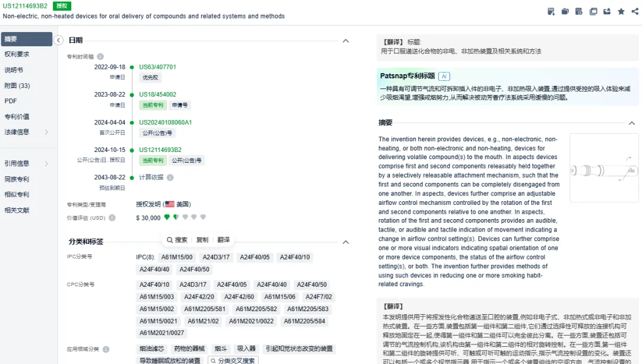Expand 引用信息 submenu arrow
The image size is (642, 364).
coord(46,164)
